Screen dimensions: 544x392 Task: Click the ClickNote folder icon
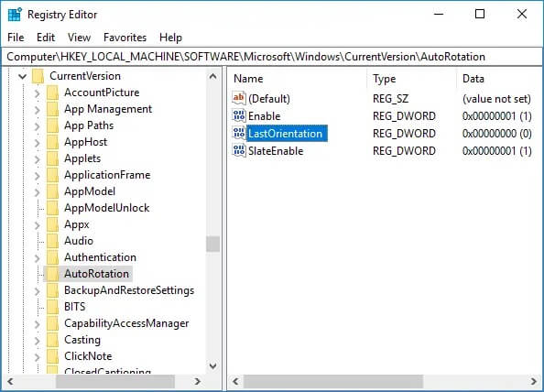(x=52, y=356)
